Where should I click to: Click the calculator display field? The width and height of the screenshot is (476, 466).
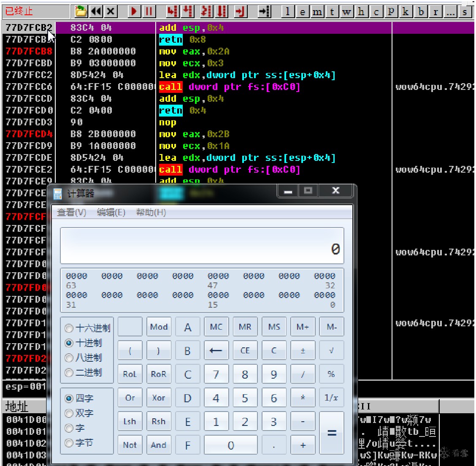click(x=202, y=246)
